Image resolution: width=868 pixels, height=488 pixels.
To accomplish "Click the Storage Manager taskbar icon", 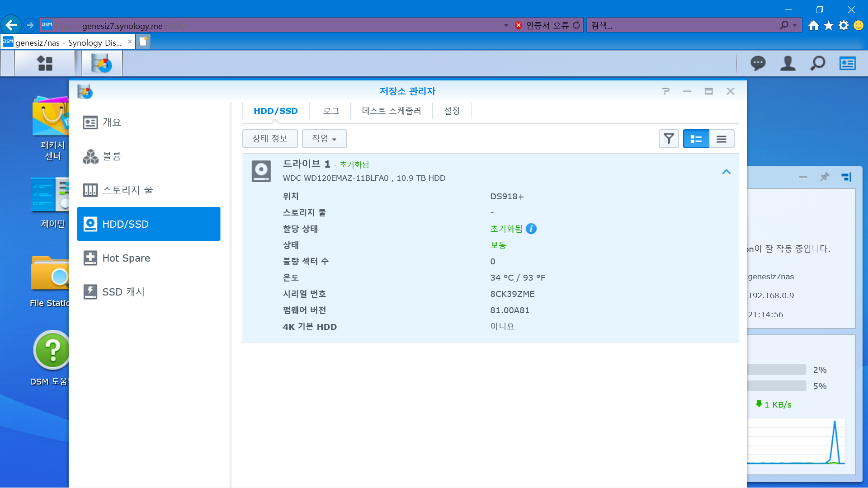I will coord(102,63).
